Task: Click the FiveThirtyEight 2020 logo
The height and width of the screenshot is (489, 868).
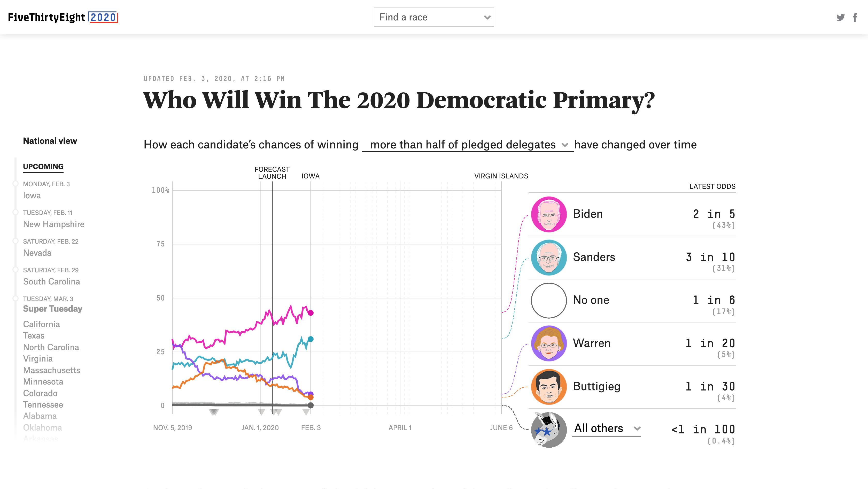Action: [x=63, y=17]
